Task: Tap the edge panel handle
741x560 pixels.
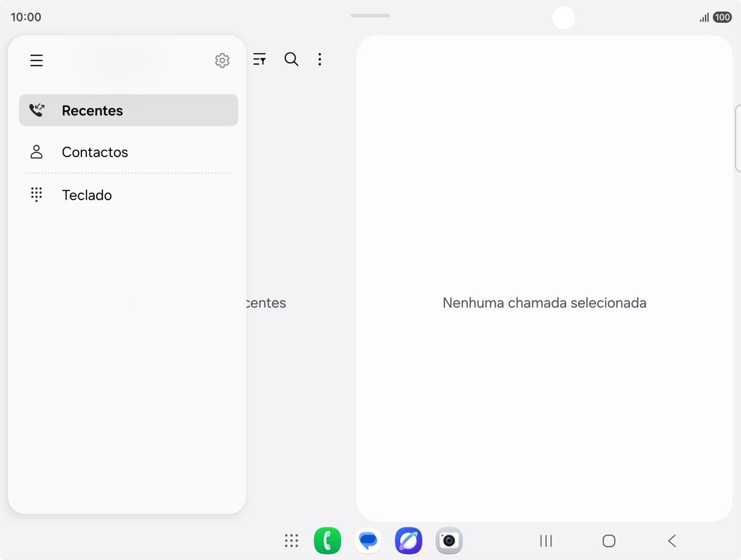Action: [738, 138]
